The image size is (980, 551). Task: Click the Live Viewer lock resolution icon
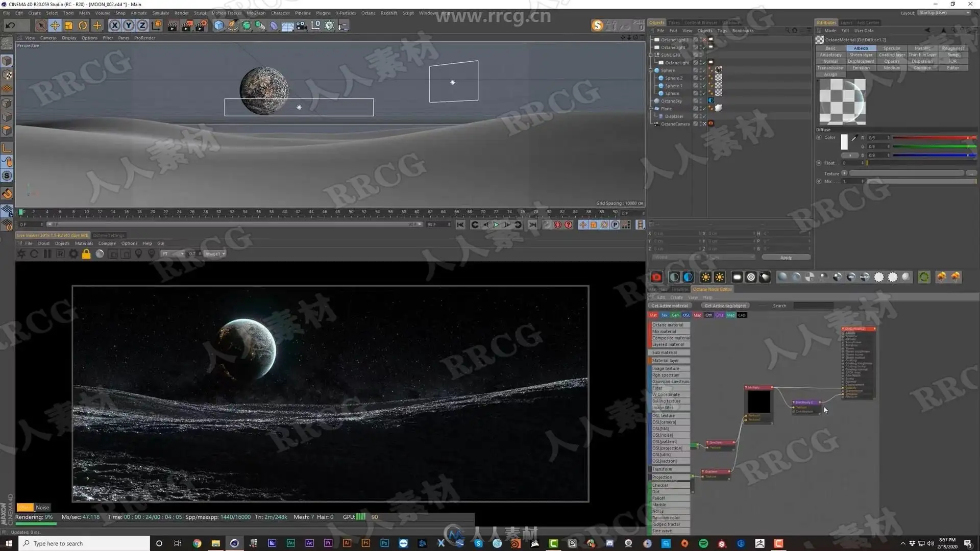pos(86,254)
